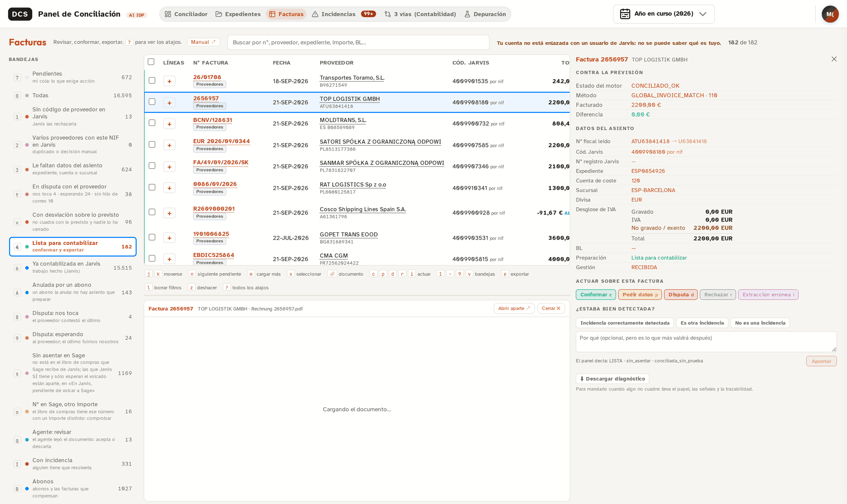Expand lines of invoice R2609000201 with the plus
Image resolution: width=847 pixels, height=504 pixels.
tap(169, 213)
